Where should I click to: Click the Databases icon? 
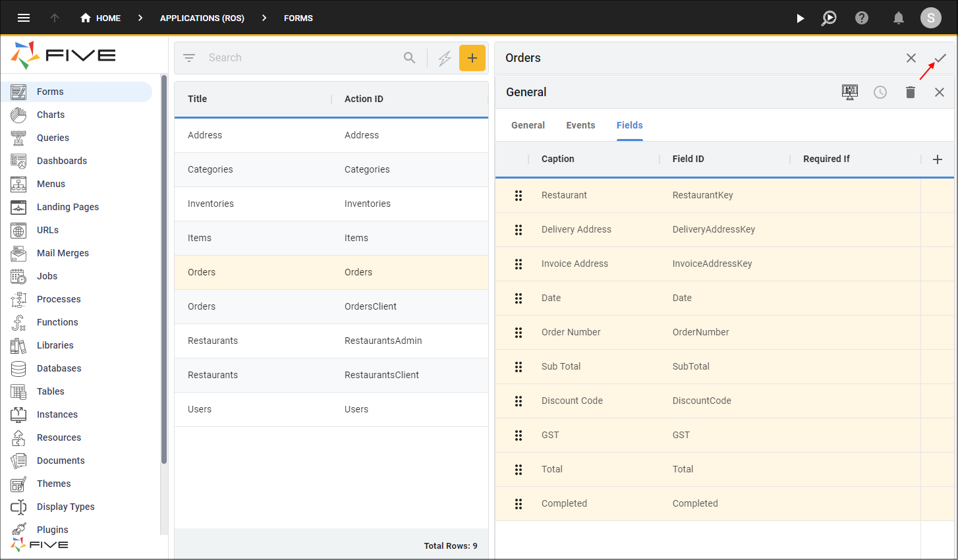coord(18,368)
